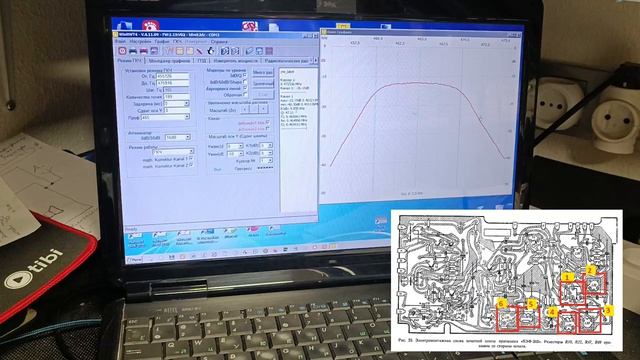The height and width of the screenshot is (360, 640).
Task: Click the orange grid icon in the toolbar
Action: pos(180,51)
